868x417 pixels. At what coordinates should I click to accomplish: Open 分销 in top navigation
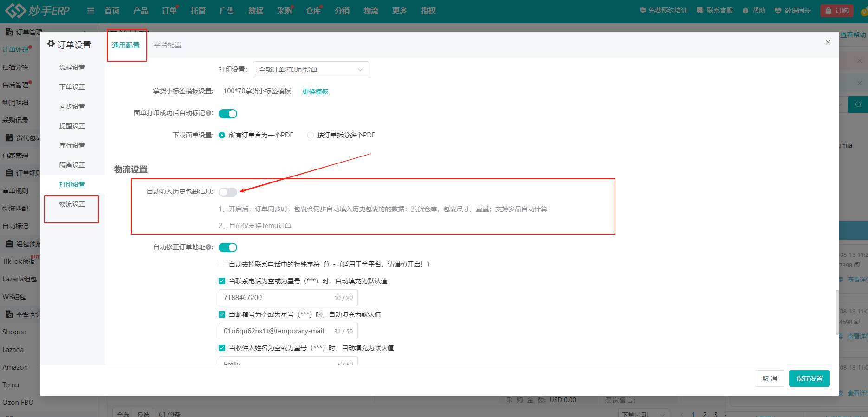pyautogui.click(x=342, y=11)
